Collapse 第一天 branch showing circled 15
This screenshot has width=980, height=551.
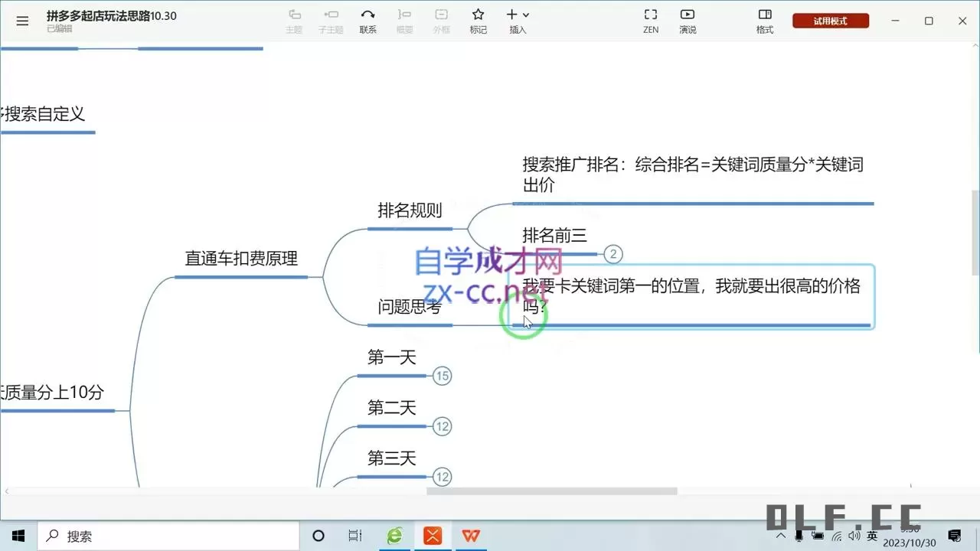click(x=442, y=376)
